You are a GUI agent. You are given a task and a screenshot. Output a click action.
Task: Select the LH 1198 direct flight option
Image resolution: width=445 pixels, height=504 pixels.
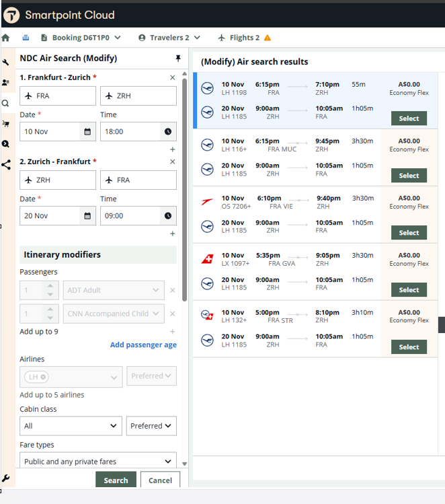(x=409, y=118)
